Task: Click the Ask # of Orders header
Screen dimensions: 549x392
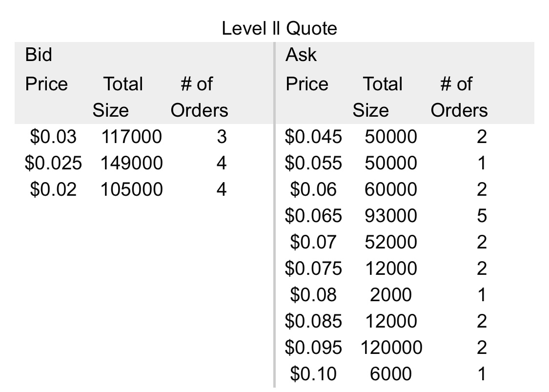Action: [458, 97]
